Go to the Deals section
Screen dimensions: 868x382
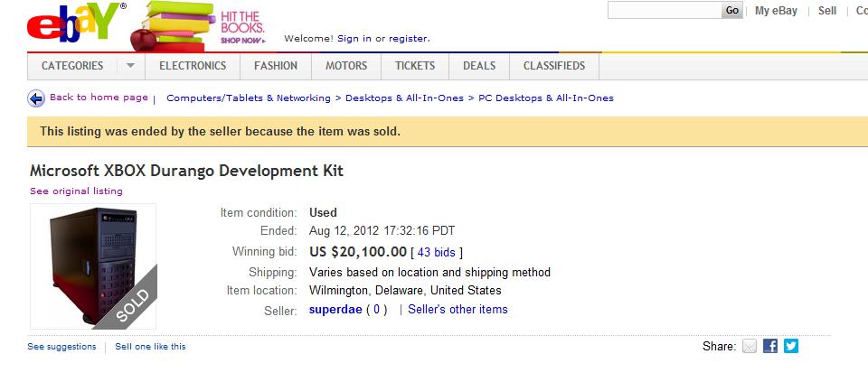coord(479,66)
